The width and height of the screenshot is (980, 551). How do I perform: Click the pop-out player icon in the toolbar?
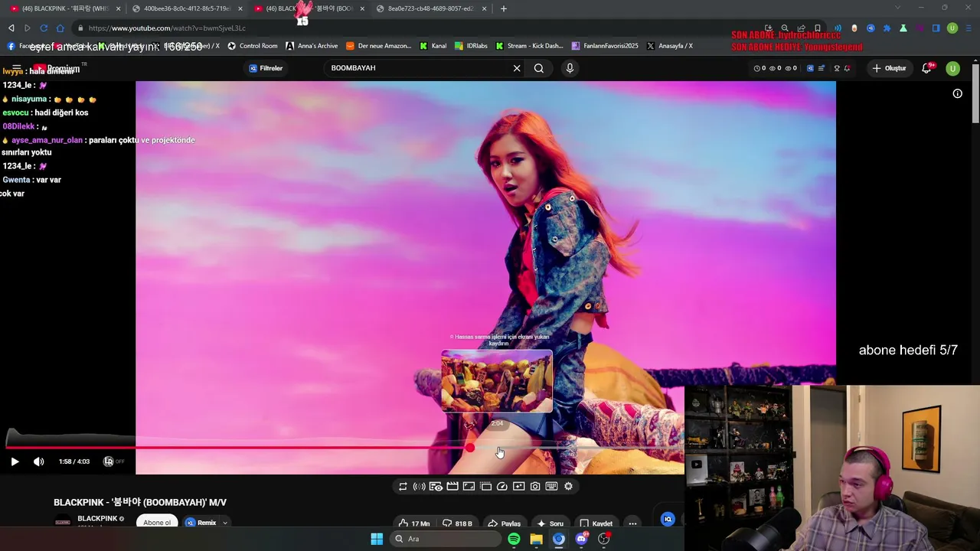[518, 486]
